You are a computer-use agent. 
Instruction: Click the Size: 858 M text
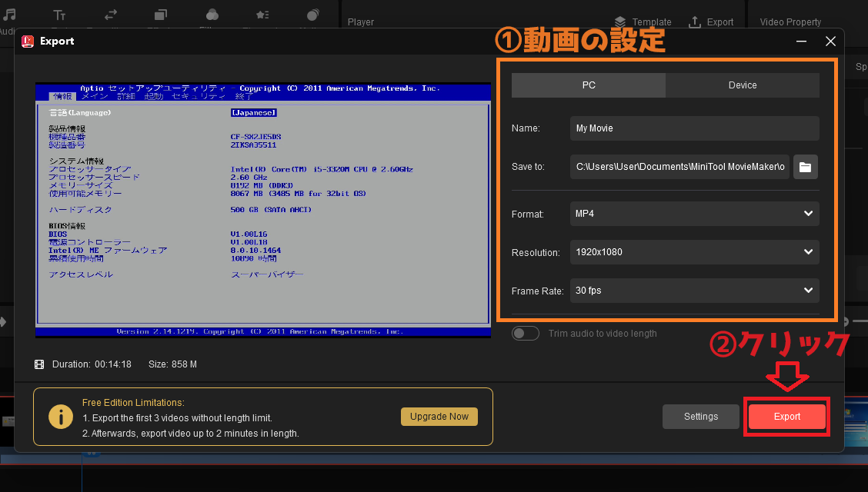coord(172,364)
